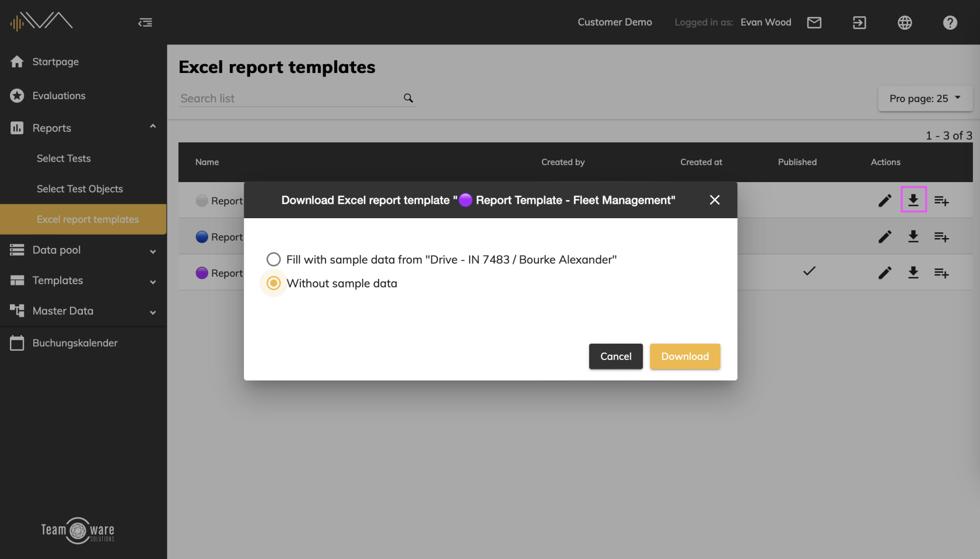Sort by Published column header
The image size is (980, 559).
coord(797,162)
